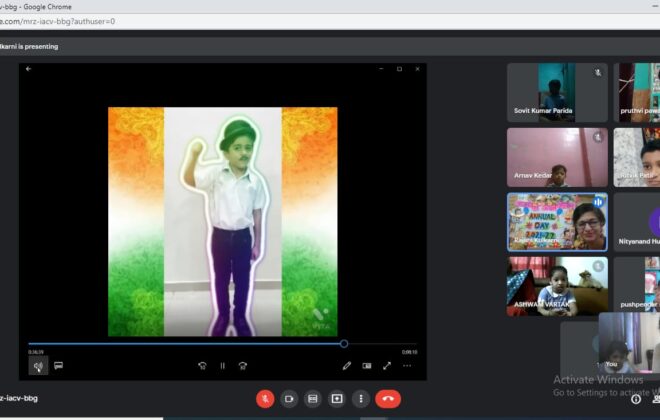The image size is (660, 420).
Task: Enable mini view mode in player
Action: (367, 366)
